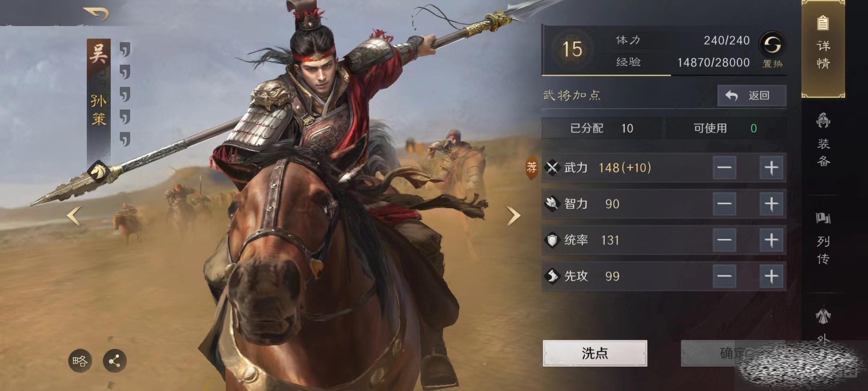The width and height of the screenshot is (868, 391).
Task: Toggle the 略 brief view icon
Action: point(80,361)
